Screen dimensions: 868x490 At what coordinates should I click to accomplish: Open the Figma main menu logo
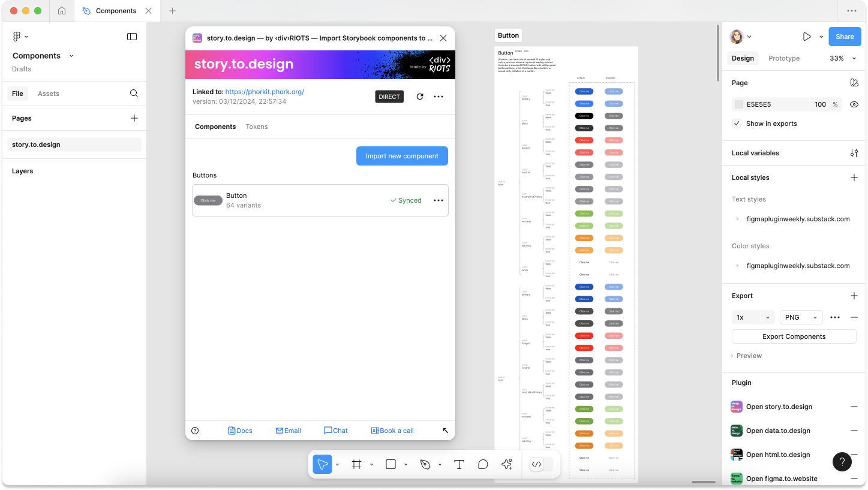click(17, 37)
